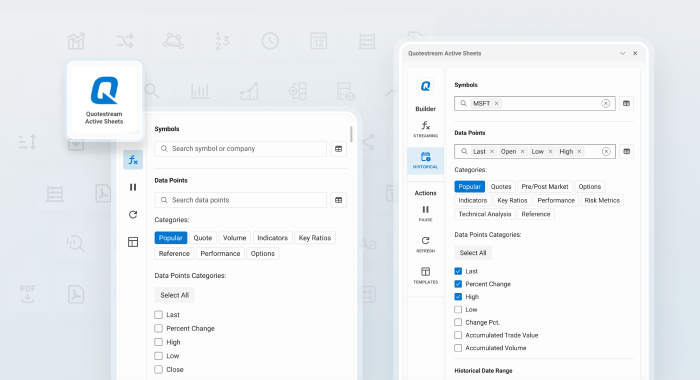Image resolution: width=700 pixels, height=380 pixels.
Task: Select Performance category in left panel
Action: 220,254
